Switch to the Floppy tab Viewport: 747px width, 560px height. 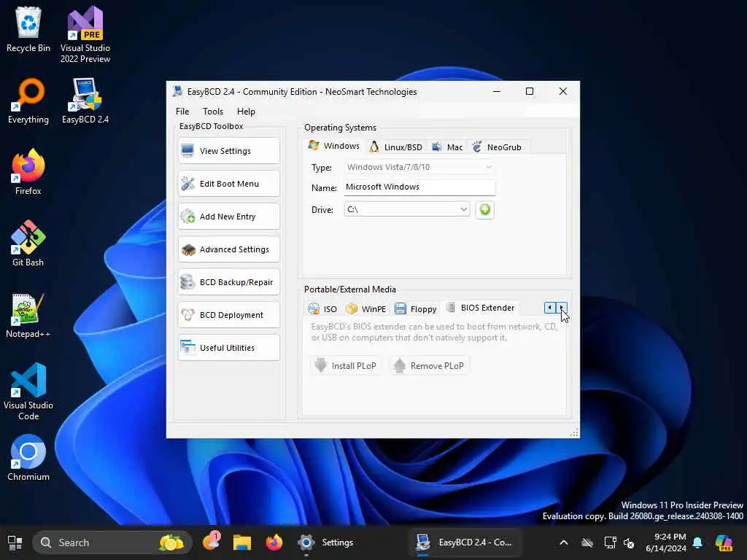[x=415, y=309]
